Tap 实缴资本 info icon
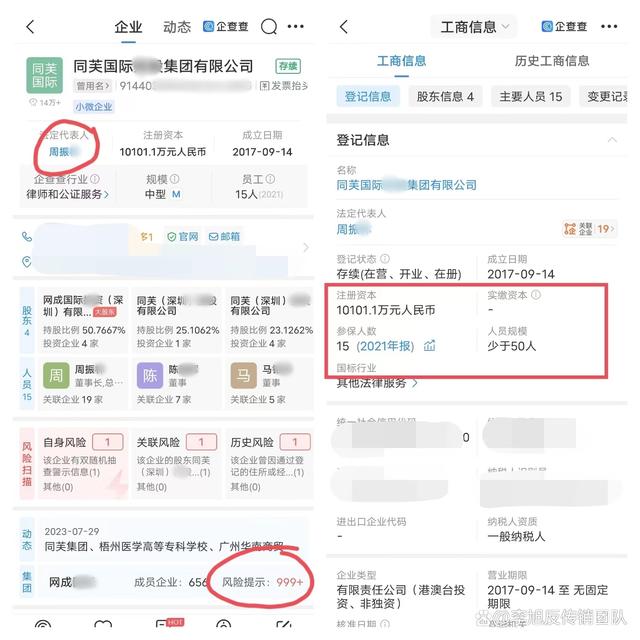Screen dimensions: 640x640 pos(536,295)
